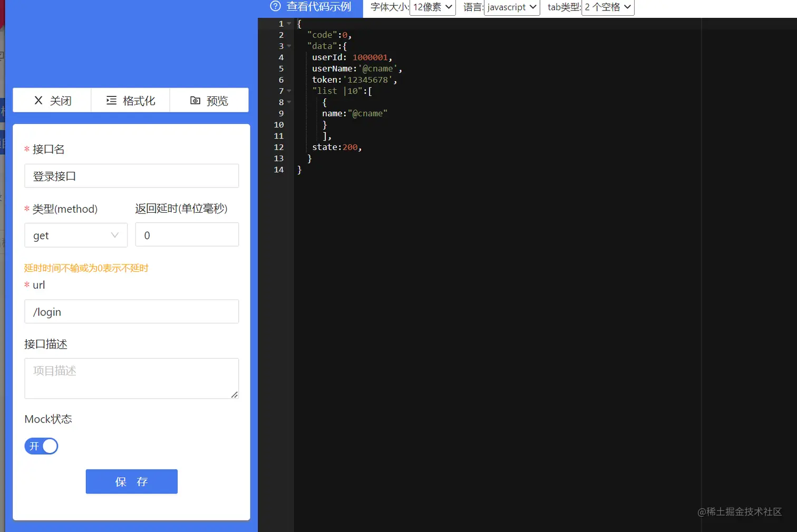797x532 pixels.
Task: Click the question mark help icon
Action: pos(275,6)
